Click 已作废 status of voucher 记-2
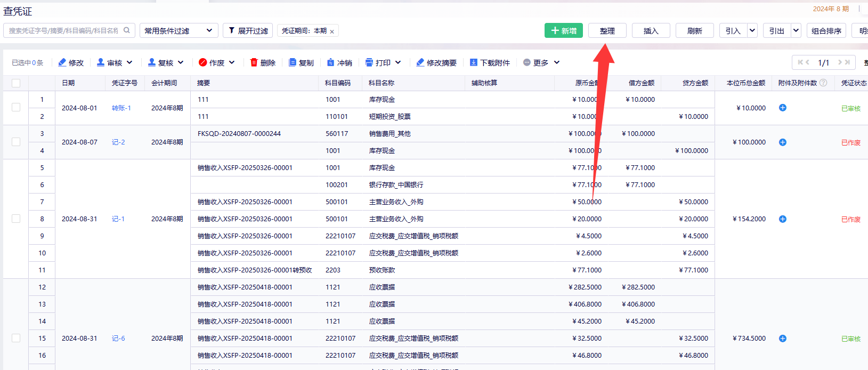Image resolution: width=868 pixels, height=370 pixels. tap(851, 142)
